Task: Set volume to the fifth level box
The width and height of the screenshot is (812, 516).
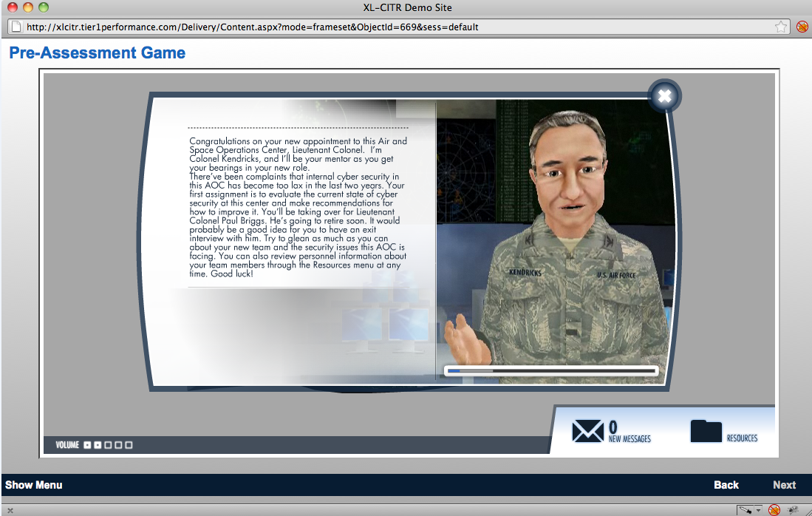Action: click(129, 445)
